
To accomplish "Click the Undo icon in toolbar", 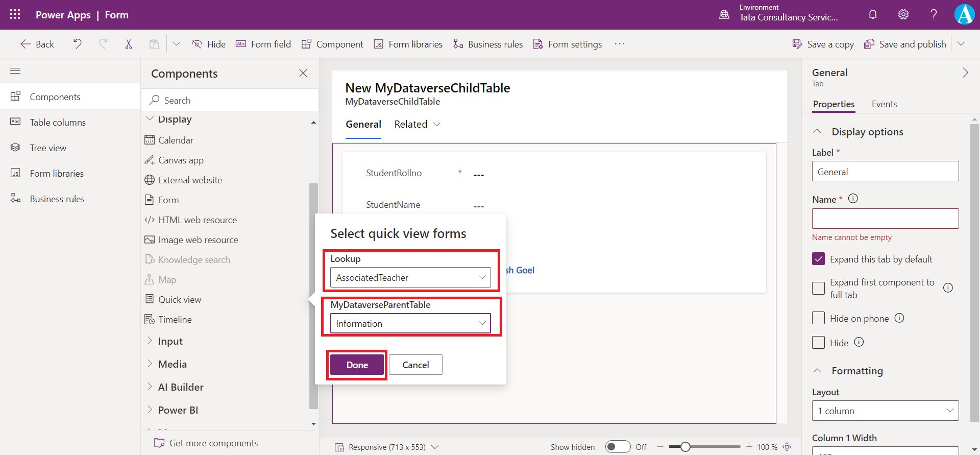I will pyautogui.click(x=78, y=44).
